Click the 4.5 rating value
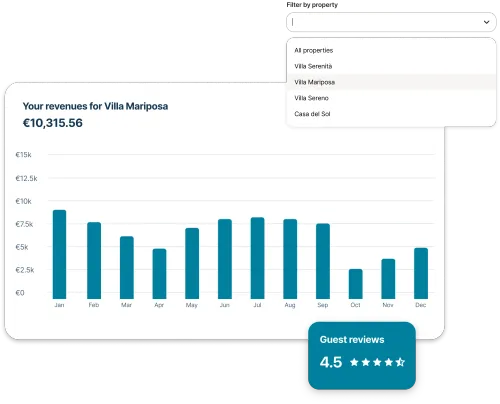 click(x=331, y=362)
